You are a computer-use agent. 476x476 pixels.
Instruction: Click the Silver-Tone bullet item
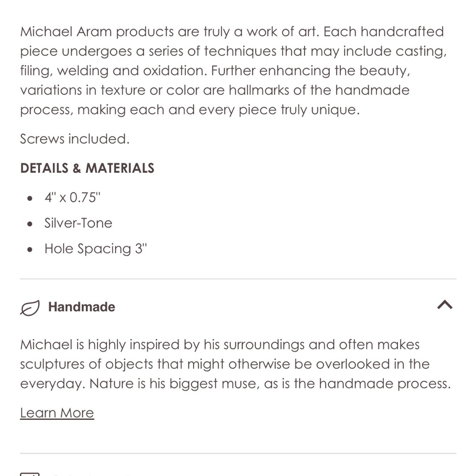pyautogui.click(x=79, y=223)
